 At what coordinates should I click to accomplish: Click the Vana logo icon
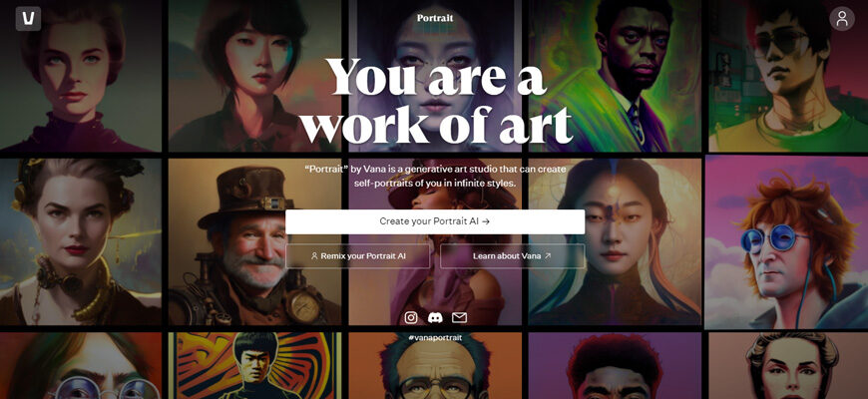pyautogui.click(x=28, y=19)
